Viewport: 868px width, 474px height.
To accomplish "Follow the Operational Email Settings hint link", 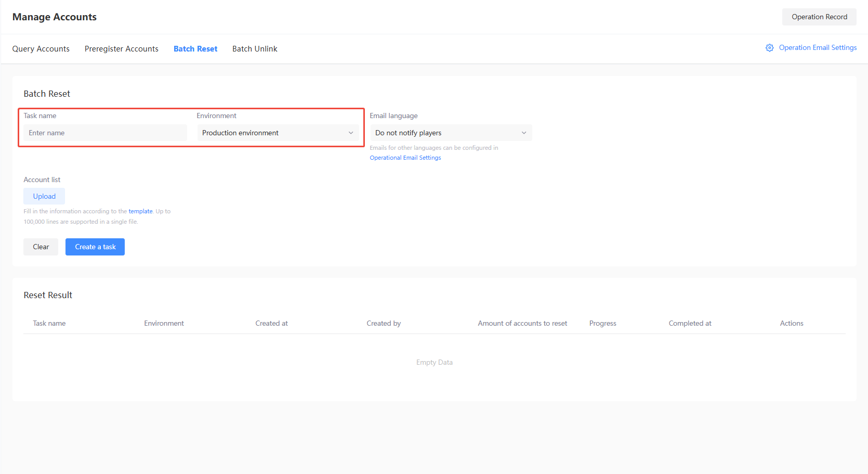I will (405, 158).
